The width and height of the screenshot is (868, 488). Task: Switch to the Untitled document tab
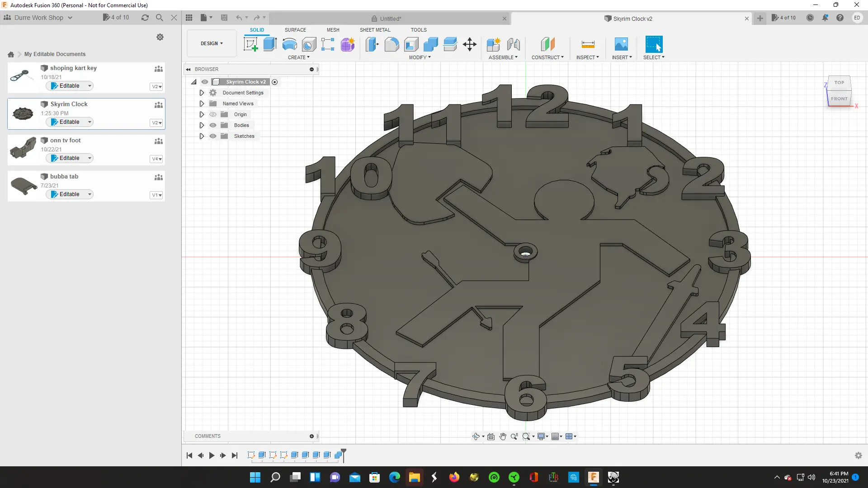390,19
